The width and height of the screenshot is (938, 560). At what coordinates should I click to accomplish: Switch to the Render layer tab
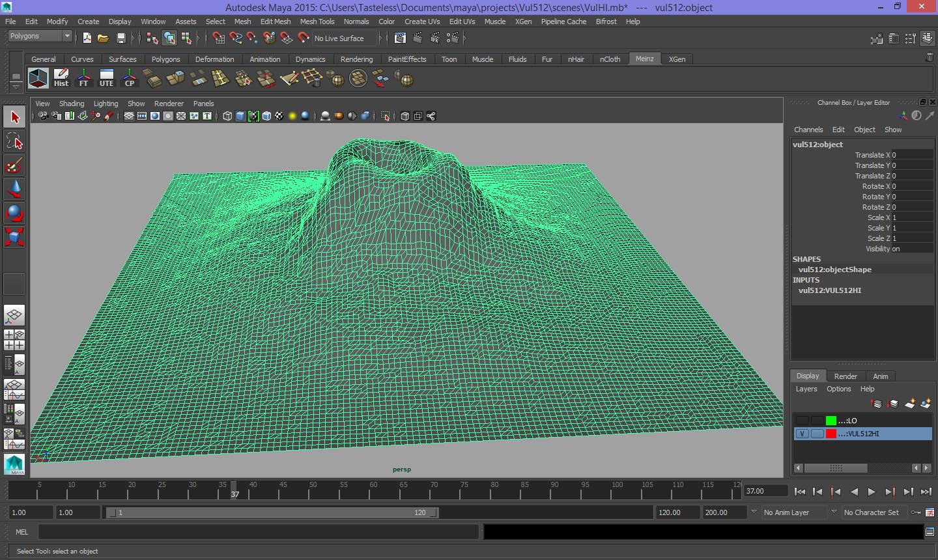pos(845,376)
